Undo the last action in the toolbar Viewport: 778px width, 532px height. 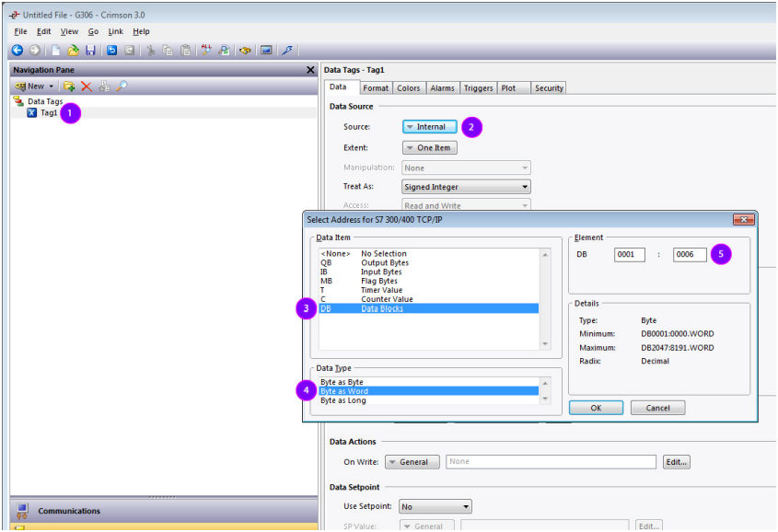pyautogui.click(x=112, y=50)
